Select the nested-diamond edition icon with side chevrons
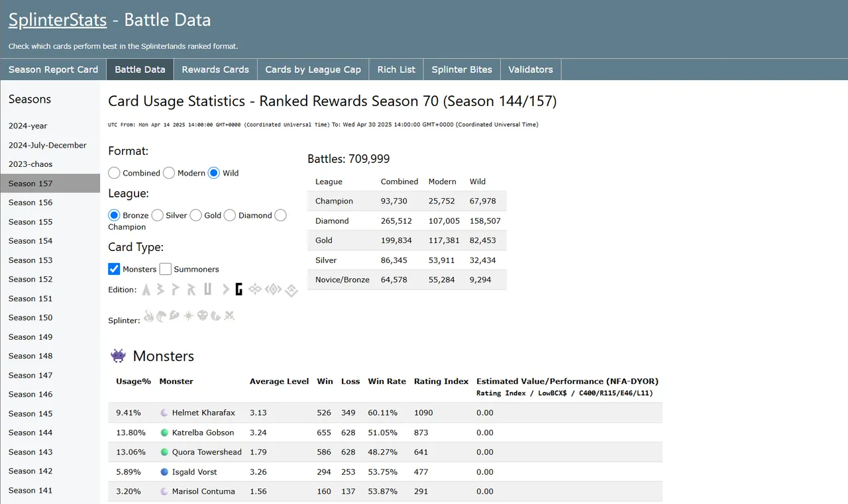 click(274, 289)
